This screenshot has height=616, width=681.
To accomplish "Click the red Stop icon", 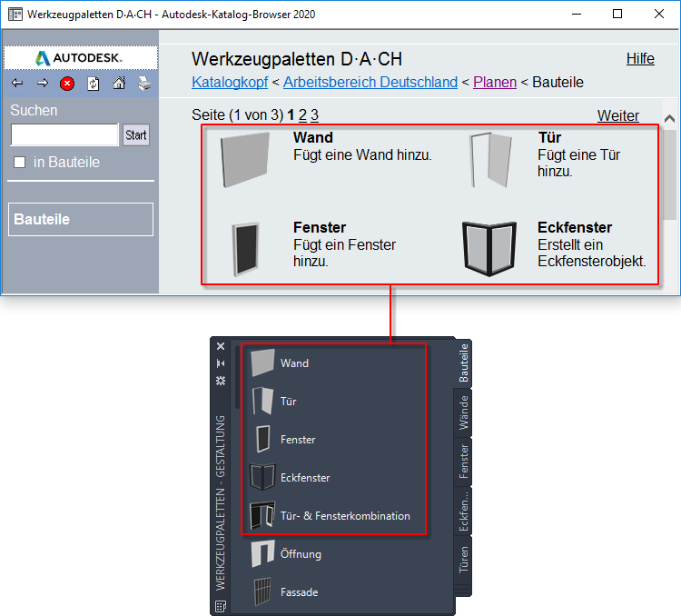I will (67, 84).
